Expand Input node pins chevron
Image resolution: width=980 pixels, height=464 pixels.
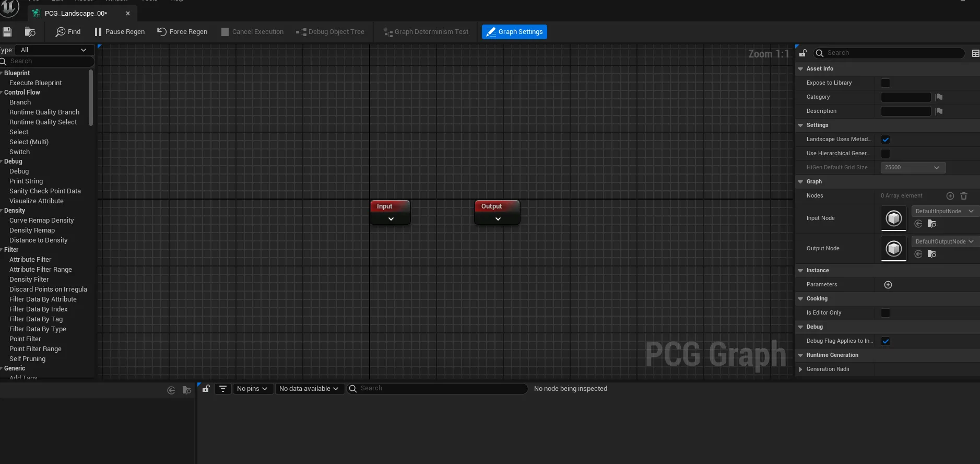coord(391,219)
